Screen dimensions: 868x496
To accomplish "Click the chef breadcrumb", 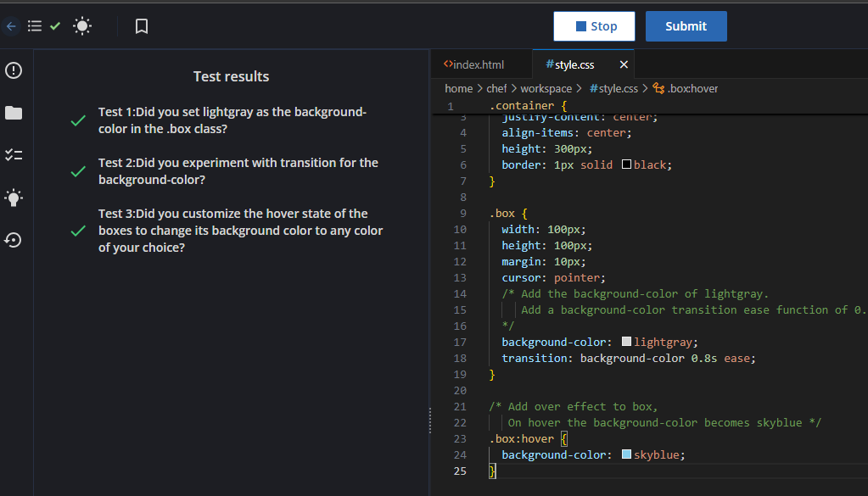I will [496, 88].
